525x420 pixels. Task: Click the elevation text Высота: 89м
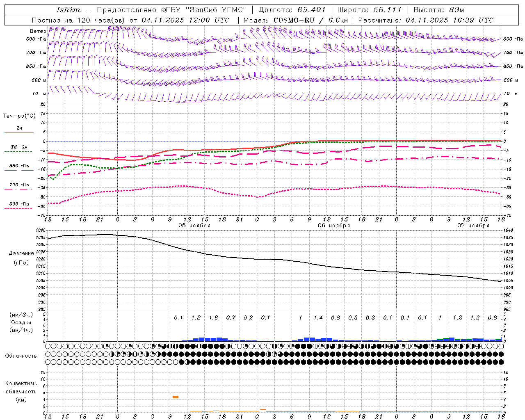(439, 10)
